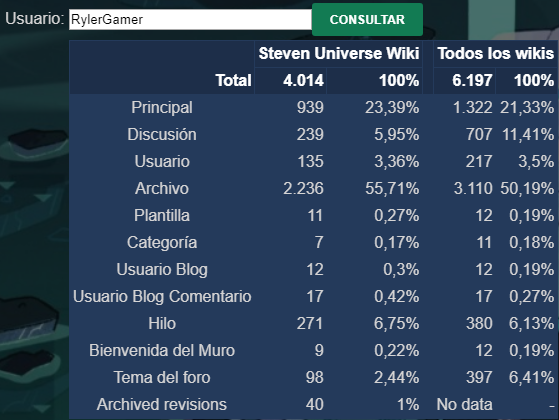Click the Hilo row label
Viewport: 559px width, 420px height.
pos(162,324)
